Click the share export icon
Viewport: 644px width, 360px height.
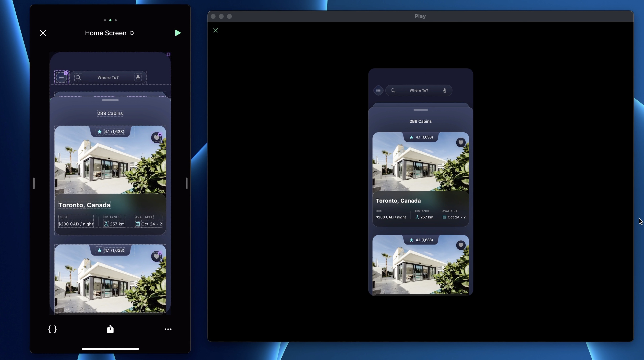(110, 329)
